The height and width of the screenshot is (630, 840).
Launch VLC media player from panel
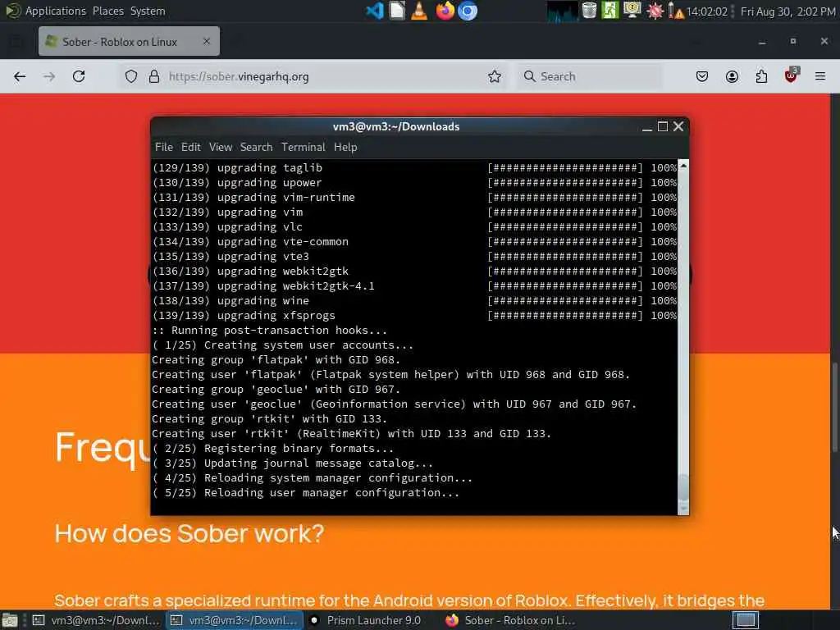click(x=419, y=11)
